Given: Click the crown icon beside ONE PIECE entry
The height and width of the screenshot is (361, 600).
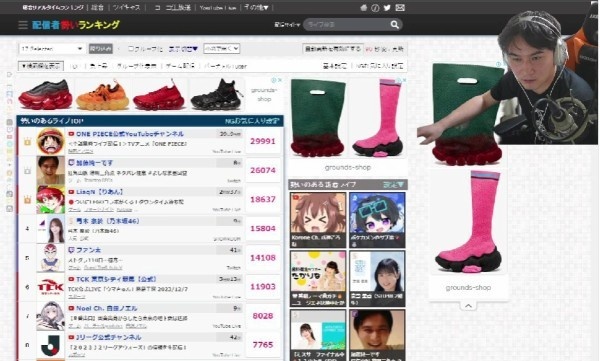Looking at the screenshot, I should 28,142.
